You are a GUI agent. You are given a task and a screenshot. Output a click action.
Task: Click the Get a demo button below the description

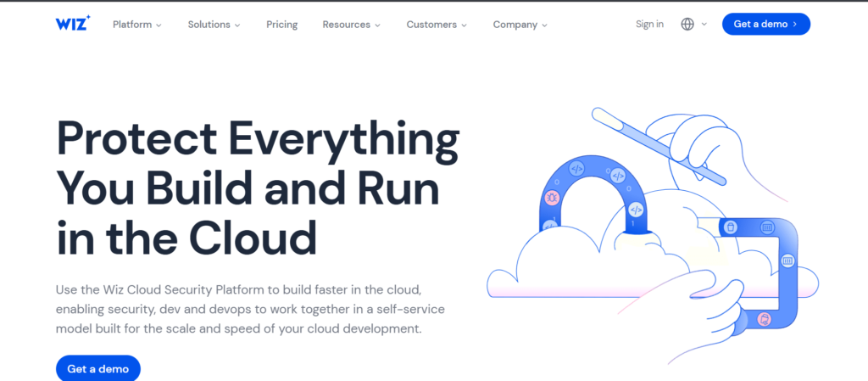[98, 368]
